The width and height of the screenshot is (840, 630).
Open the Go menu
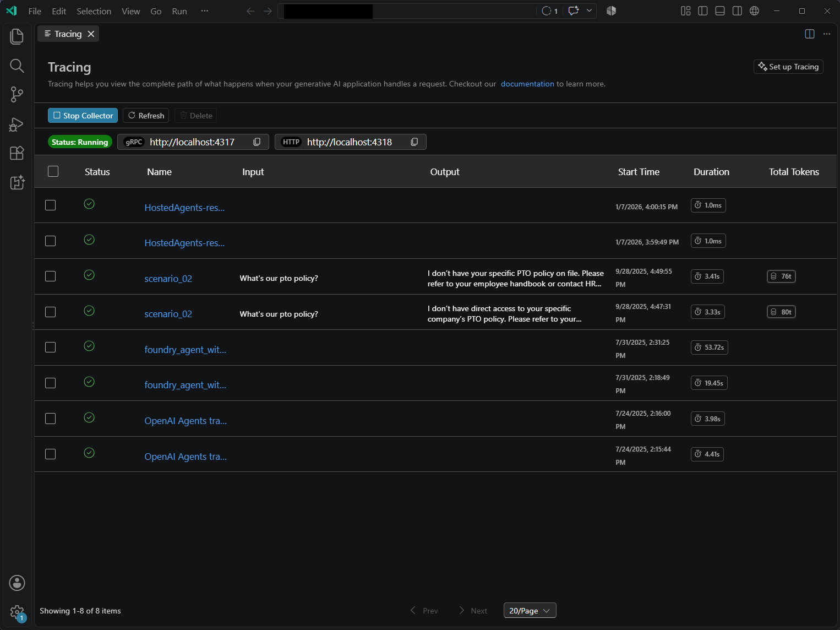[156, 11]
